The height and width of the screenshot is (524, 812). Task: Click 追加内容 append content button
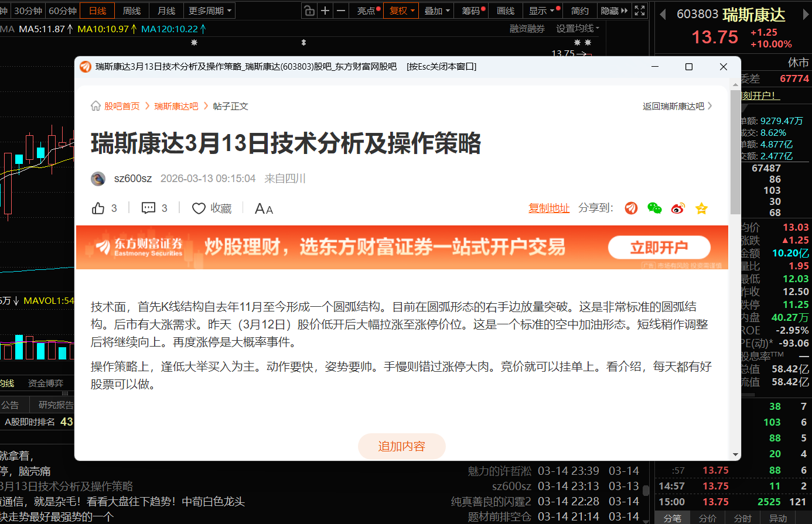point(402,446)
